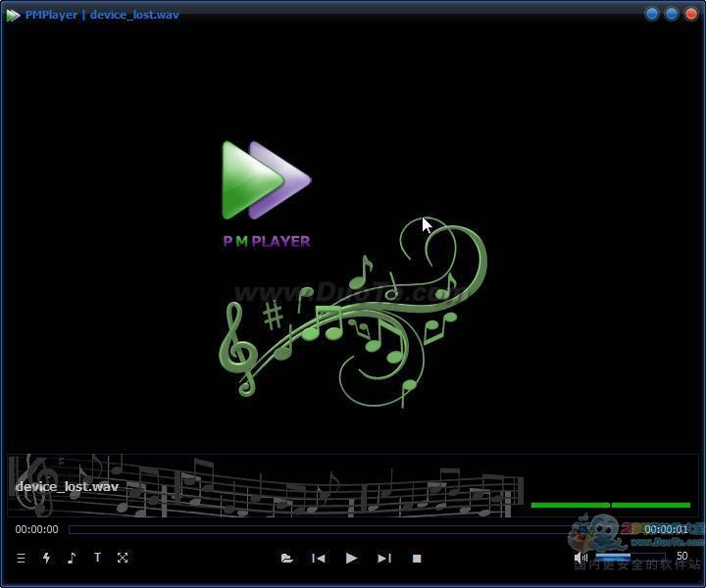
Task: Click the elapsed time 00:00:00 display
Action: [36, 529]
